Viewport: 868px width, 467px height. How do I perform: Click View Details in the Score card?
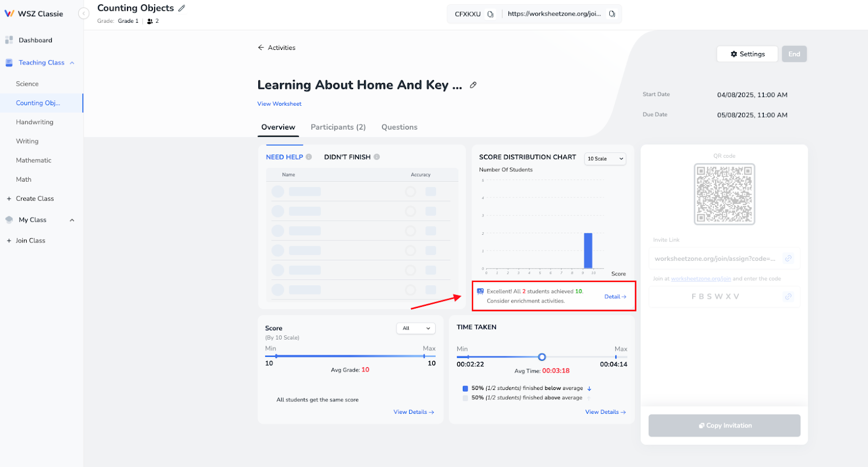pos(413,412)
